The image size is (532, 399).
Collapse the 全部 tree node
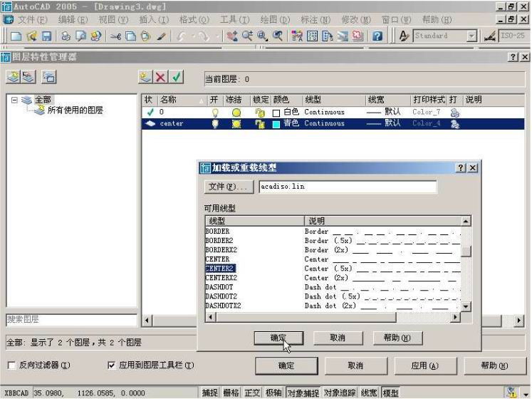click(14, 100)
